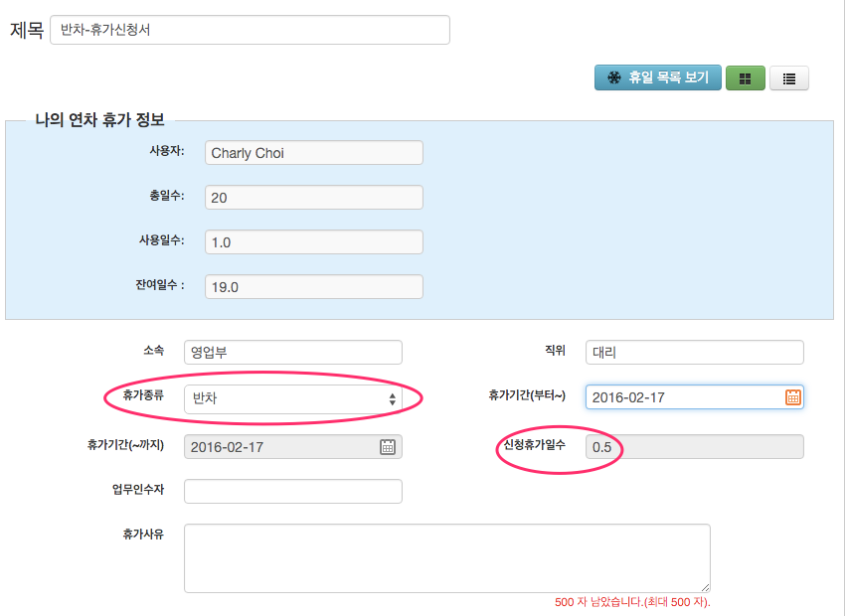Click the 사용자 field with Charly Choi

(x=314, y=153)
